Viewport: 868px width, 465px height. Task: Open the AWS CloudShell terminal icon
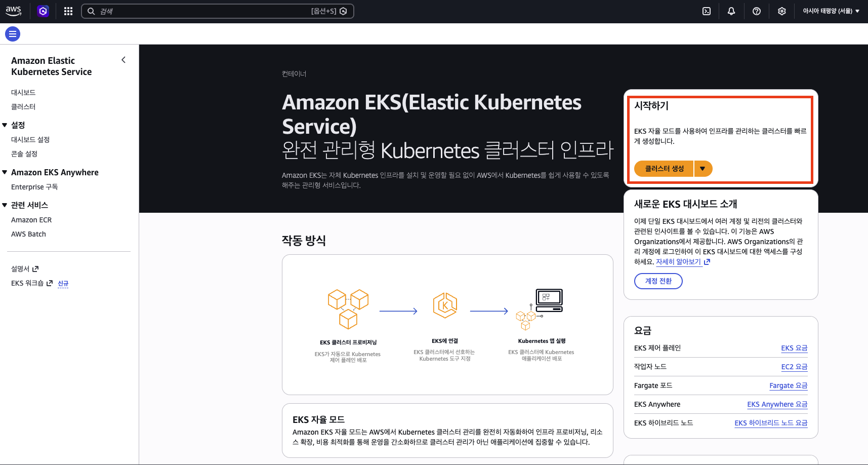pyautogui.click(x=707, y=11)
